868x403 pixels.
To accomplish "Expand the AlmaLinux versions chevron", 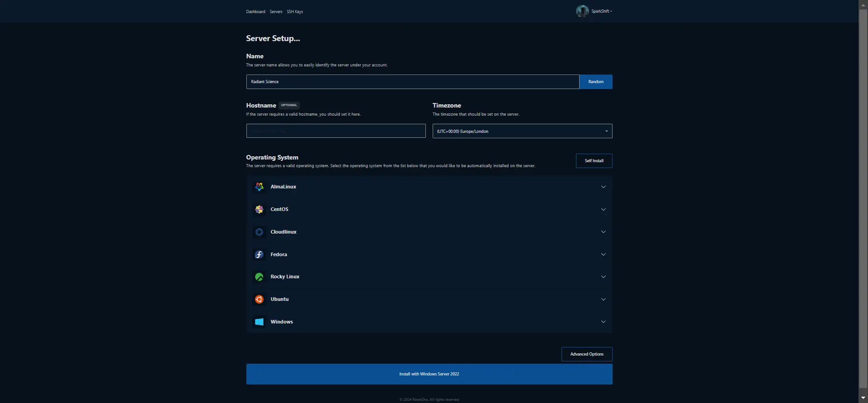I will tap(603, 187).
